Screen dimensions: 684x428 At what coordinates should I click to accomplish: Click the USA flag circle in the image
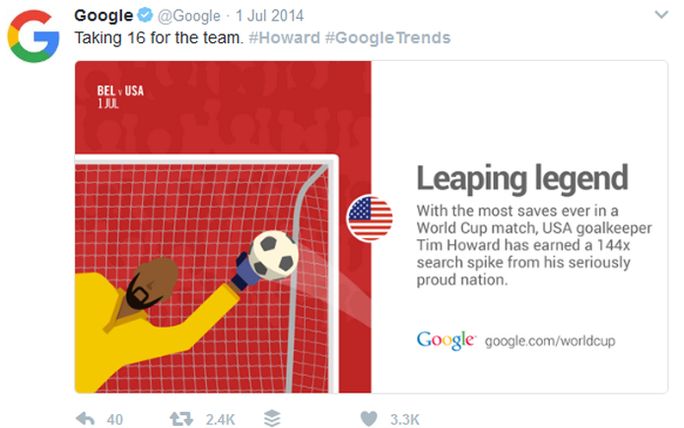(x=370, y=218)
